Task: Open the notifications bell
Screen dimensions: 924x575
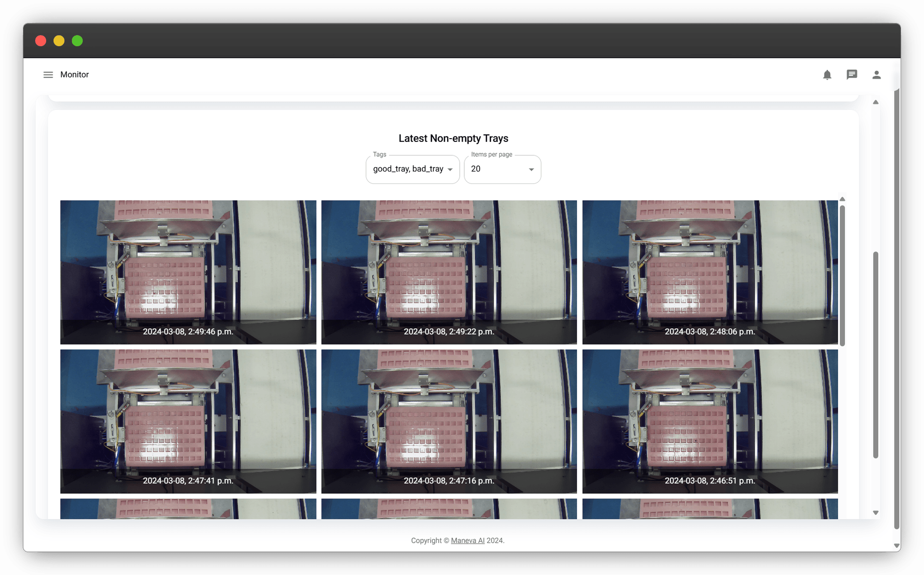Action: (x=827, y=75)
